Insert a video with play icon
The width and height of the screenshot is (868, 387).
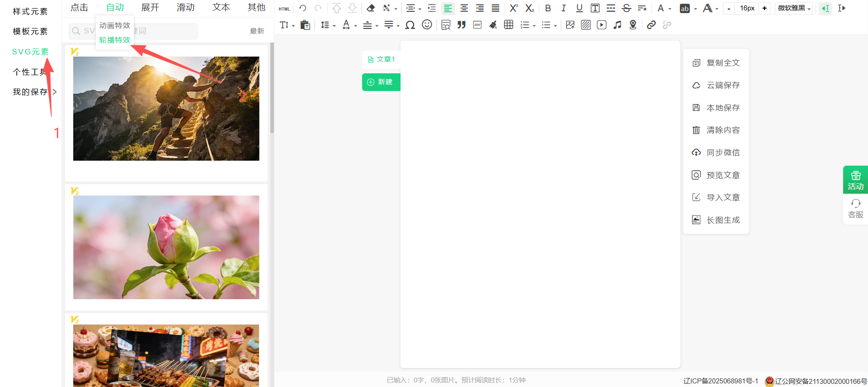point(601,25)
